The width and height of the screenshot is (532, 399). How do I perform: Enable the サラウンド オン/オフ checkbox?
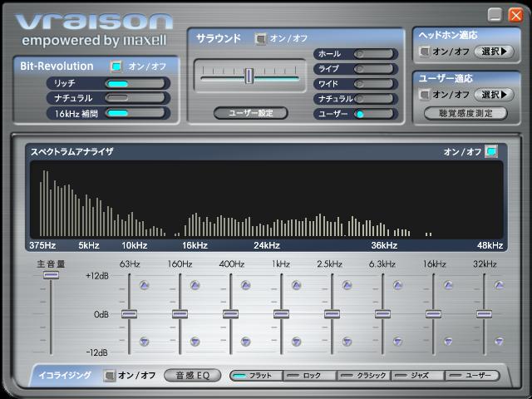(261, 38)
